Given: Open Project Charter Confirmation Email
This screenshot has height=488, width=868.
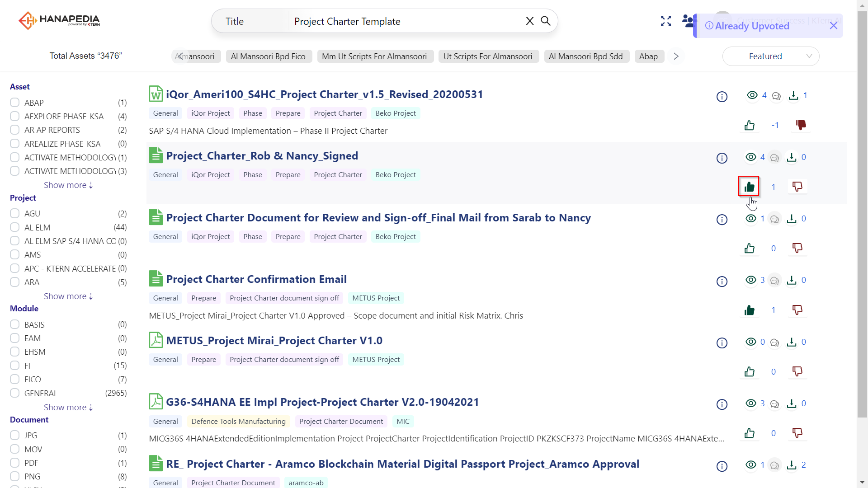Looking at the screenshot, I should pos(256,279).
